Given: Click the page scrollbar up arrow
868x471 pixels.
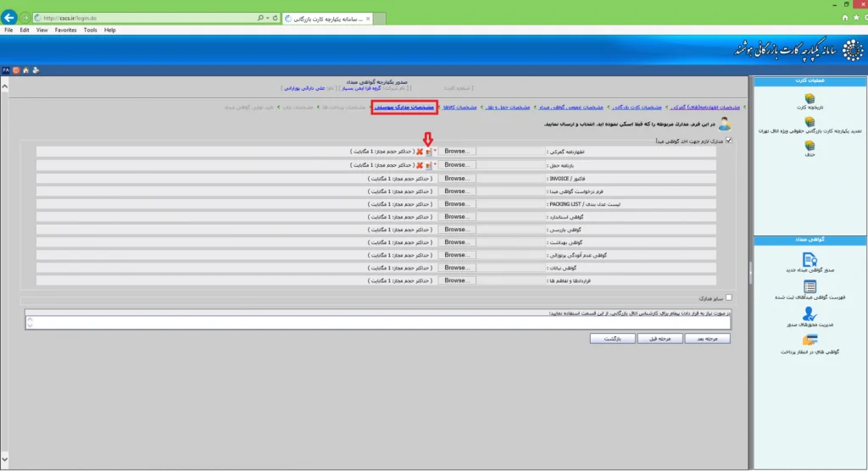Looking at the screenshot, I should [4, 86].
